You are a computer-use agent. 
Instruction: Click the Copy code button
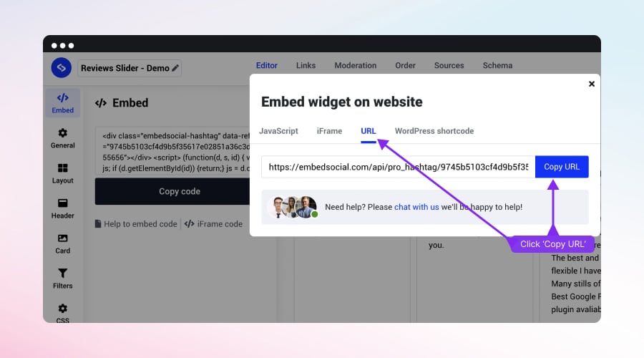pos(172,191)
